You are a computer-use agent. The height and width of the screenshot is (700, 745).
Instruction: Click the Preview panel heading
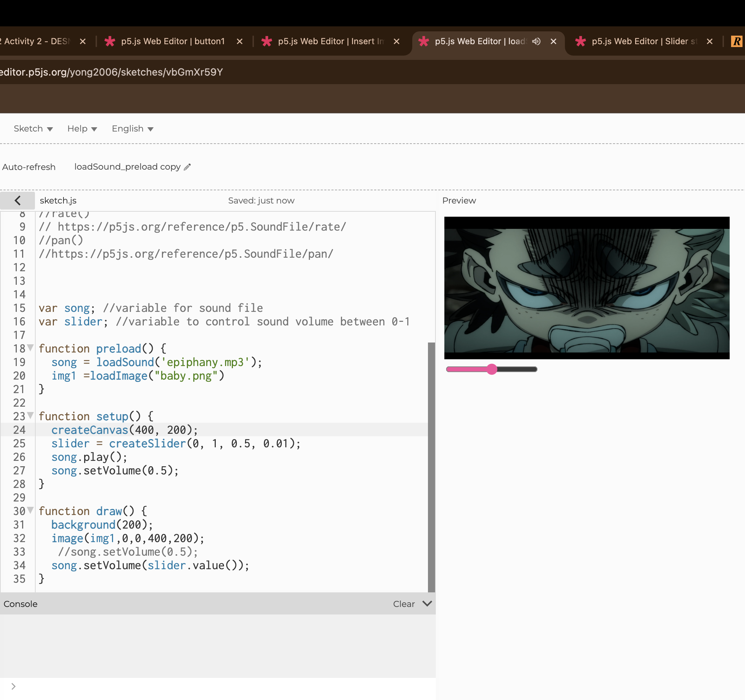tap(459, 200)
